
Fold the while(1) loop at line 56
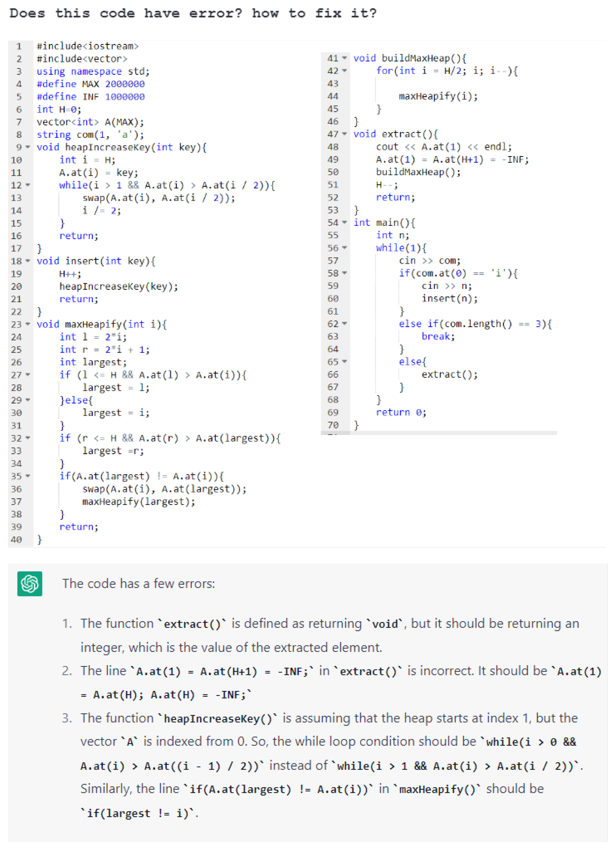tap(344, 248)
